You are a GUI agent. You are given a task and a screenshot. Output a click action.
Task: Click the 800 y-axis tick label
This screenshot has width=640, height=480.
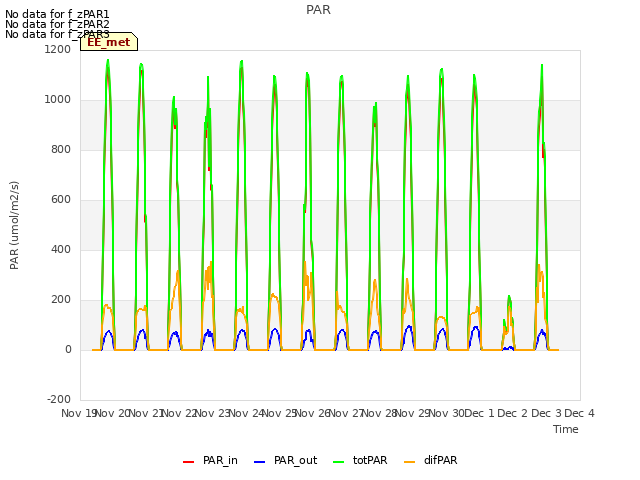click(x=61, y=149)
